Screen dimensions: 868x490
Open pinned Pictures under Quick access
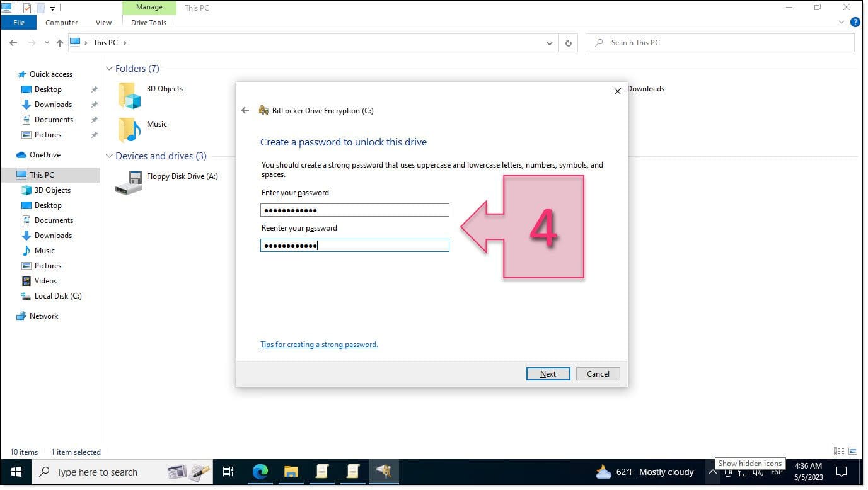pyautogui.click(x=48, y=135)
